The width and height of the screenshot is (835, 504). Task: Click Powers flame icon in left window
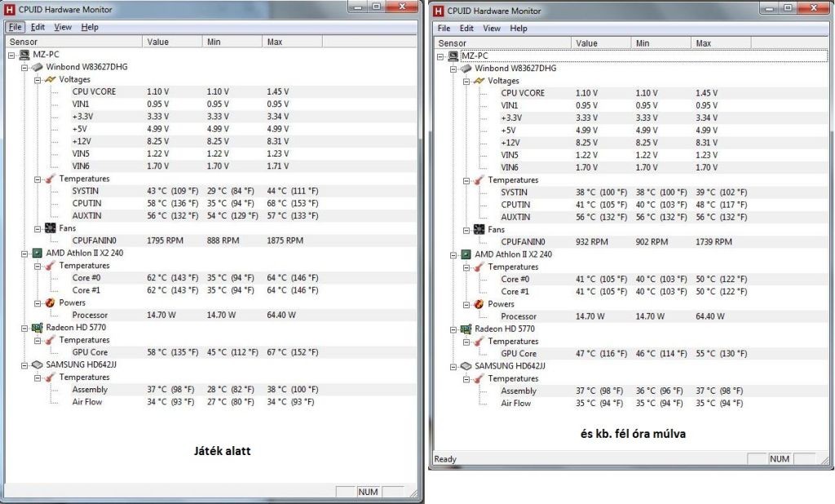(x=50, y=303)
